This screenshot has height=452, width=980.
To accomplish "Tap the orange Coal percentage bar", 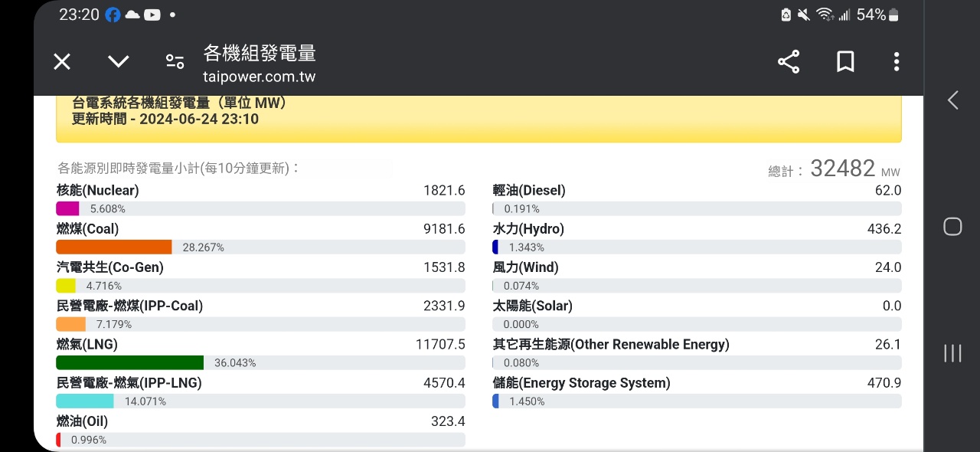I will click(x=114, y=247).
